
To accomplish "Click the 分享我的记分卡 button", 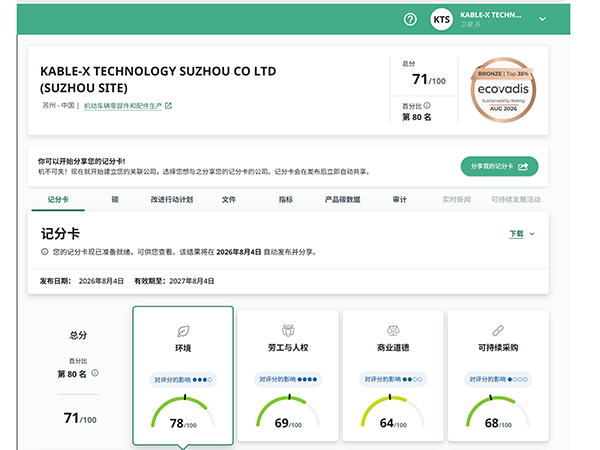I will [x=499, y=166].
